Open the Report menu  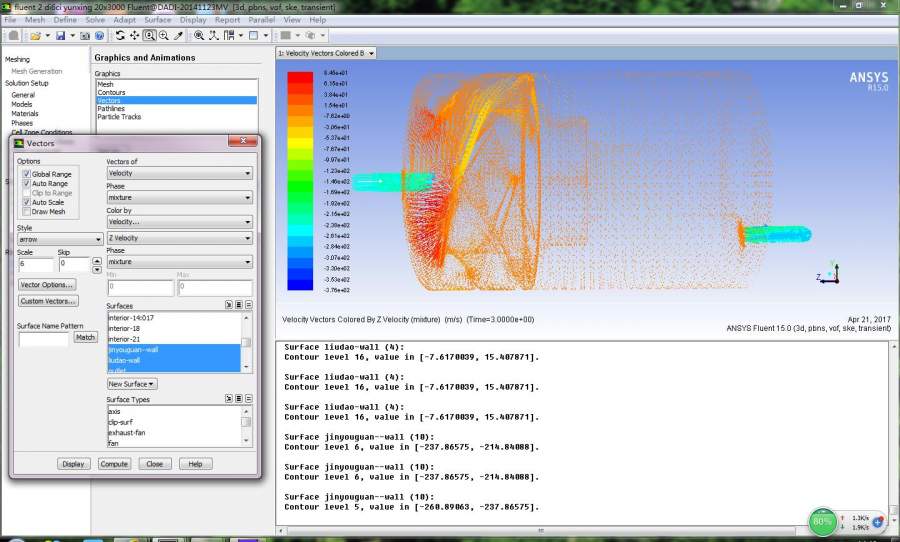click(227, 20)
